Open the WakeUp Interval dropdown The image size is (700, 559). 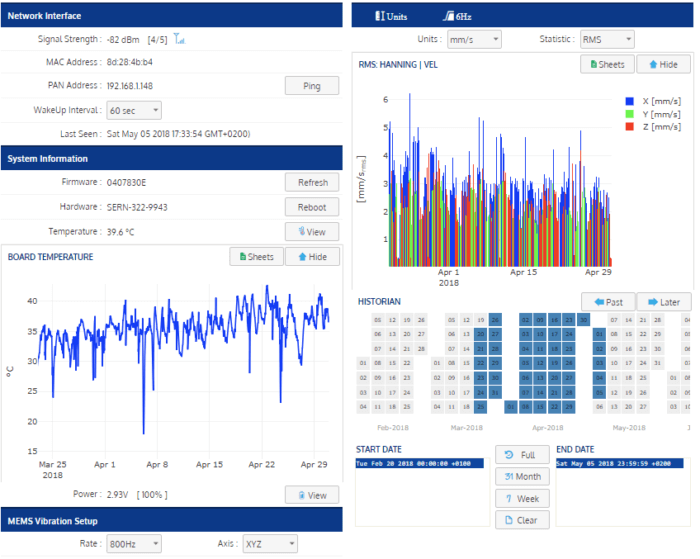tap(133, 110)
